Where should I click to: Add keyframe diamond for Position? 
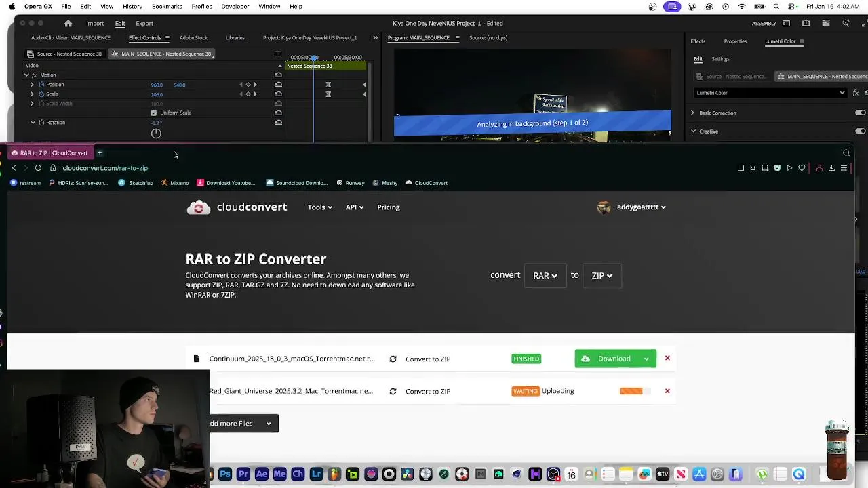tap(248, 85)
